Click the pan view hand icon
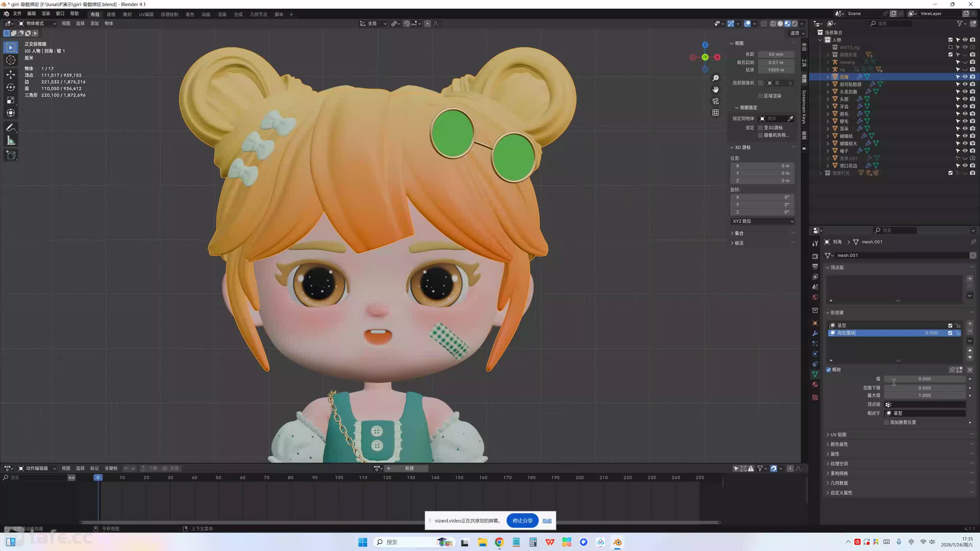The width and height of the screenshot is (980, 551). (x=715, y=90)
